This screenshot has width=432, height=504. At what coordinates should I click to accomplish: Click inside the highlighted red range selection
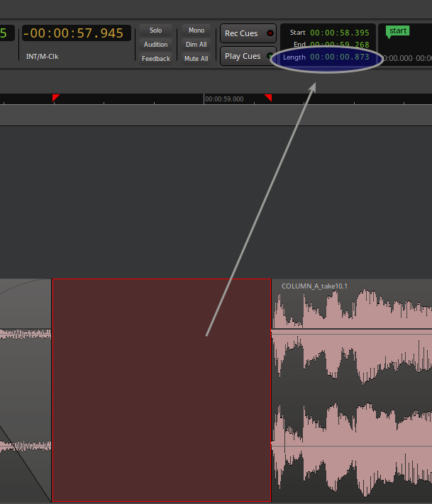coord(161,390)
